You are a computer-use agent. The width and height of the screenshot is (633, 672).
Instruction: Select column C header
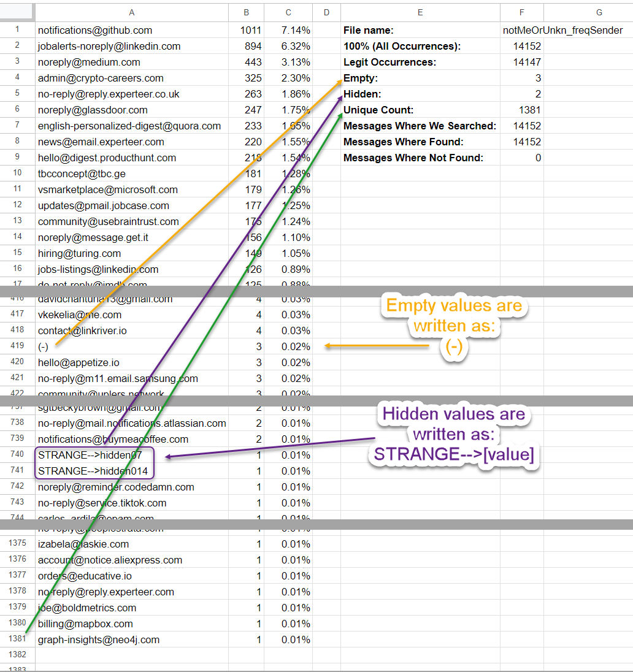click(288, 12)
